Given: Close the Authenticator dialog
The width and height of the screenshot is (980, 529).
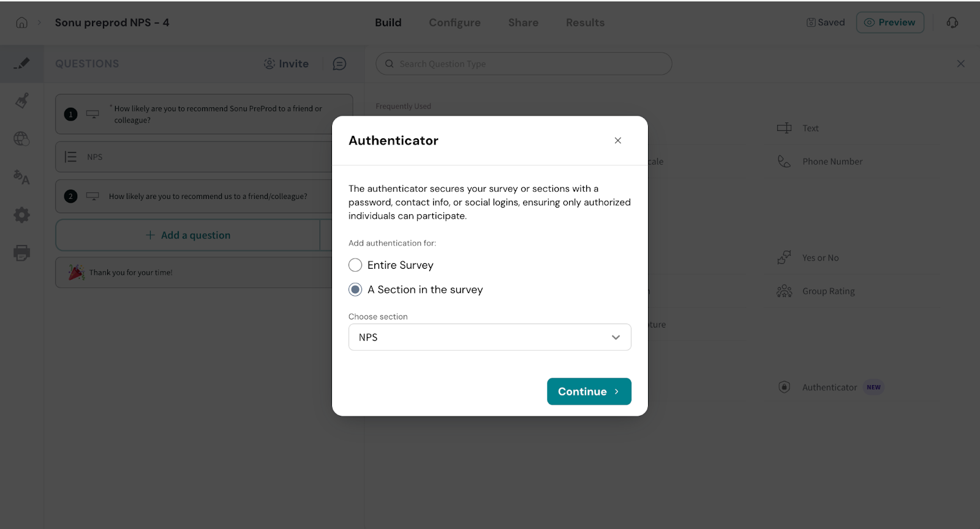Looking at the screenshot, I should [617, 141].
